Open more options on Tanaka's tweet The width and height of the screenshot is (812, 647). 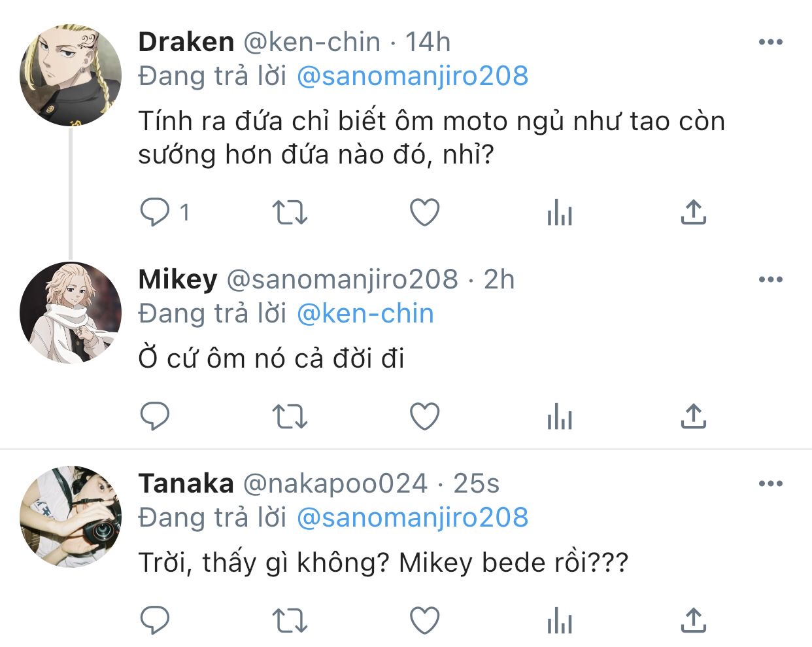pyautogui.click(x=770, y=484)
